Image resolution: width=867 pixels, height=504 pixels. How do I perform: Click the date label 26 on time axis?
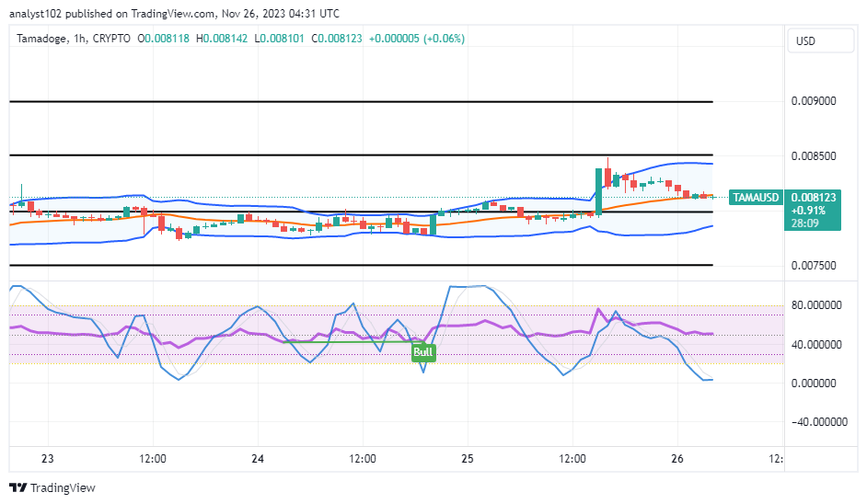pyautogui.click(x=677, y=459)
